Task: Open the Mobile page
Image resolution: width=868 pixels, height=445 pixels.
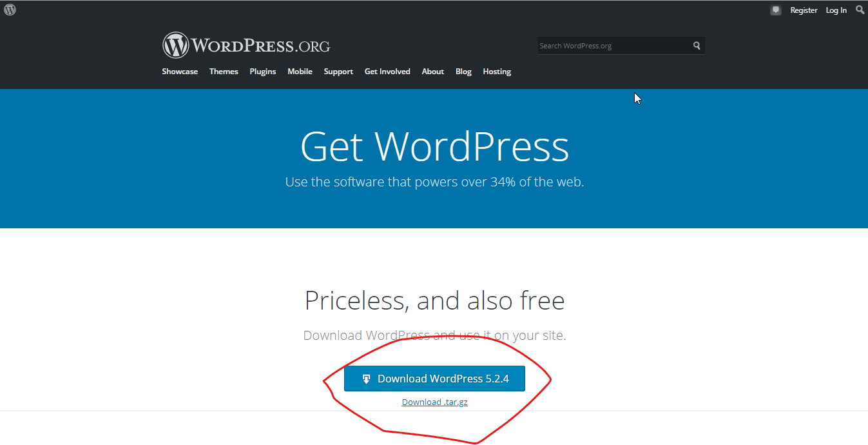Action: tap(300, 72)
